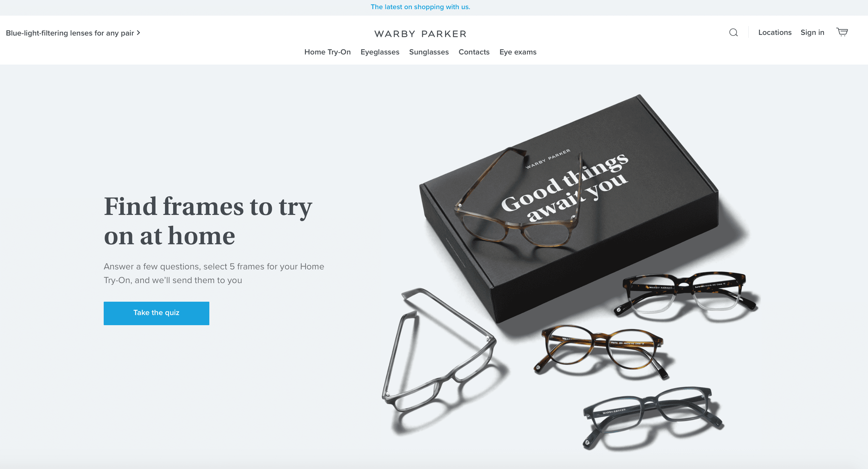
Task: Click the search icon
Action: [733, 32]
